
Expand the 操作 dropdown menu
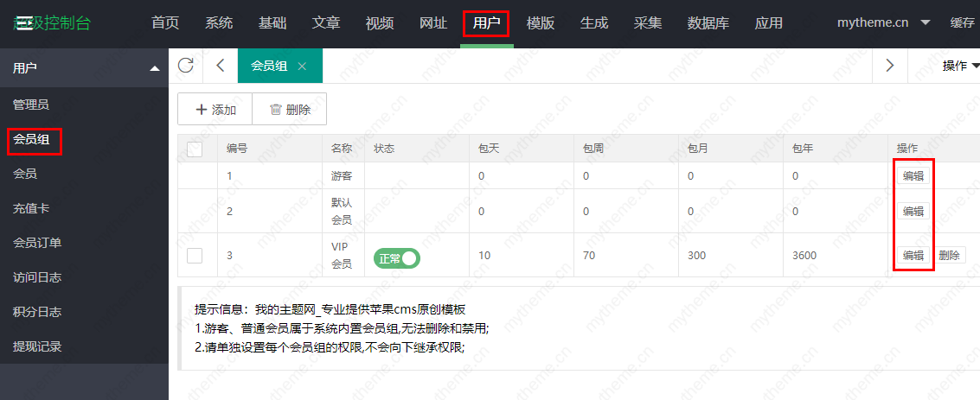(960, 66)
